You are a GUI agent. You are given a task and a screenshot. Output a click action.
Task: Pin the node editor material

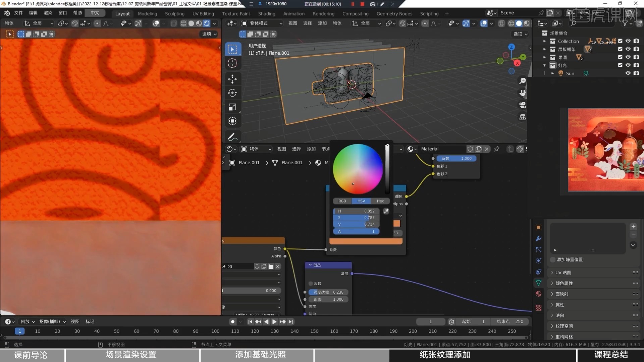click(496, 149)
